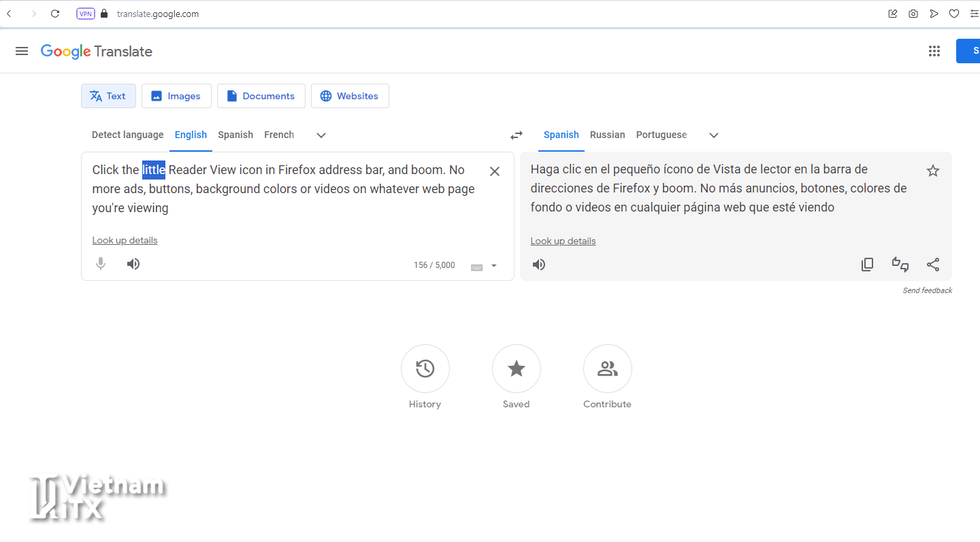Clear the source text

[495, 171]
